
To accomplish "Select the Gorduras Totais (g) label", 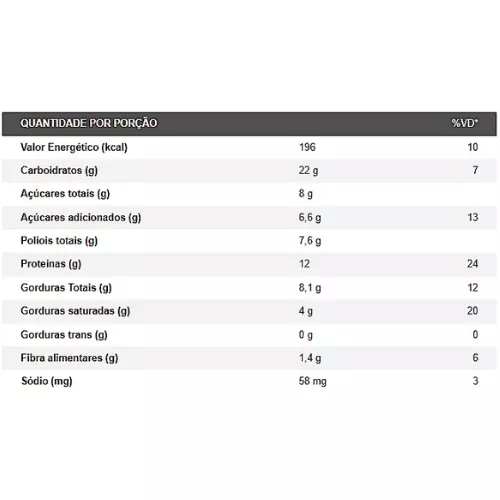I will [66, 288].
